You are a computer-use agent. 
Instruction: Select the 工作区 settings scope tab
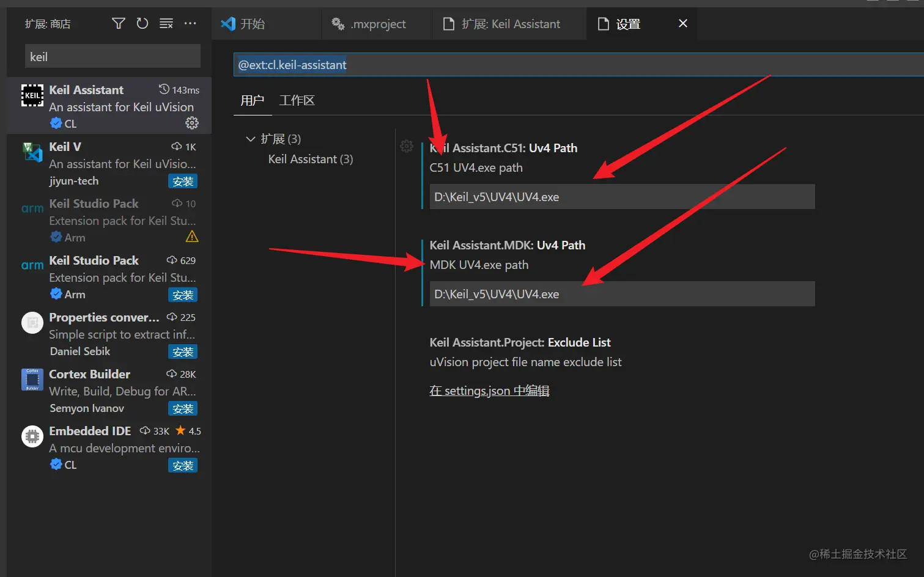click(x=297, y=100)
